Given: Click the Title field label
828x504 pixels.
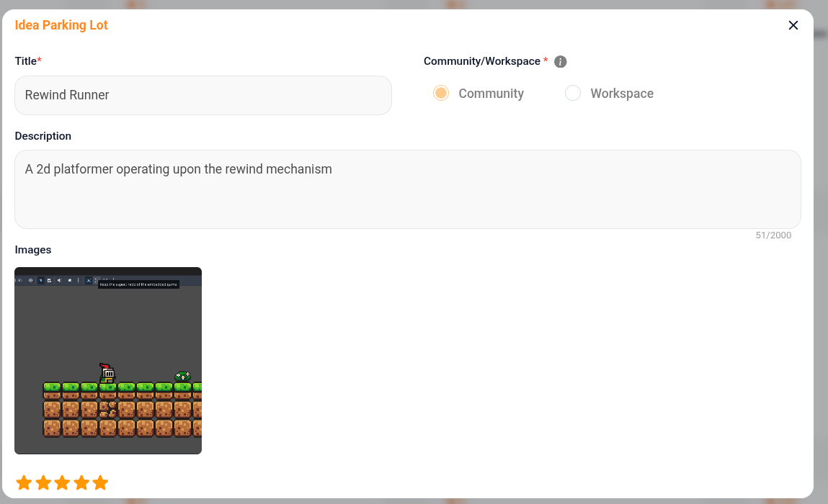Looking at the screenshot, I should click(25, 61).
